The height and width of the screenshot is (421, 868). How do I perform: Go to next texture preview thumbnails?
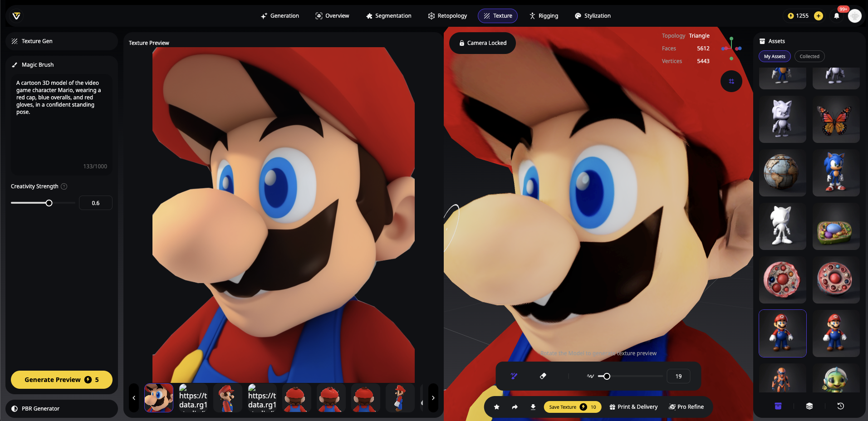(x=433, y=398)
